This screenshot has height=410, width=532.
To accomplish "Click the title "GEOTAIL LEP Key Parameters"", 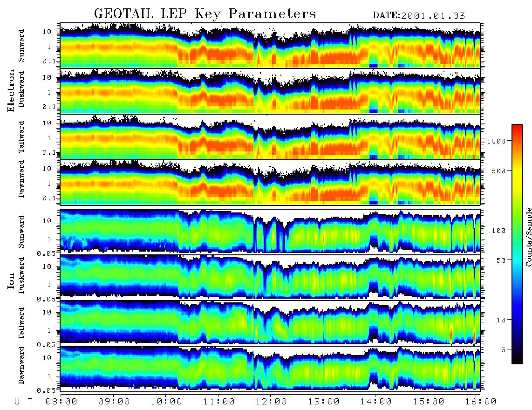I will (205, 14).
